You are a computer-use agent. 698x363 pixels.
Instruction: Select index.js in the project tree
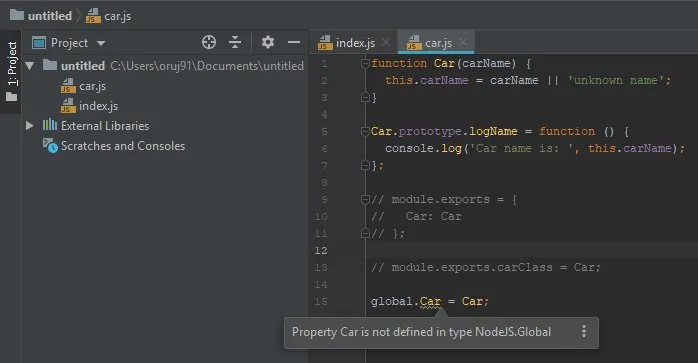click(x=98, y=106)
